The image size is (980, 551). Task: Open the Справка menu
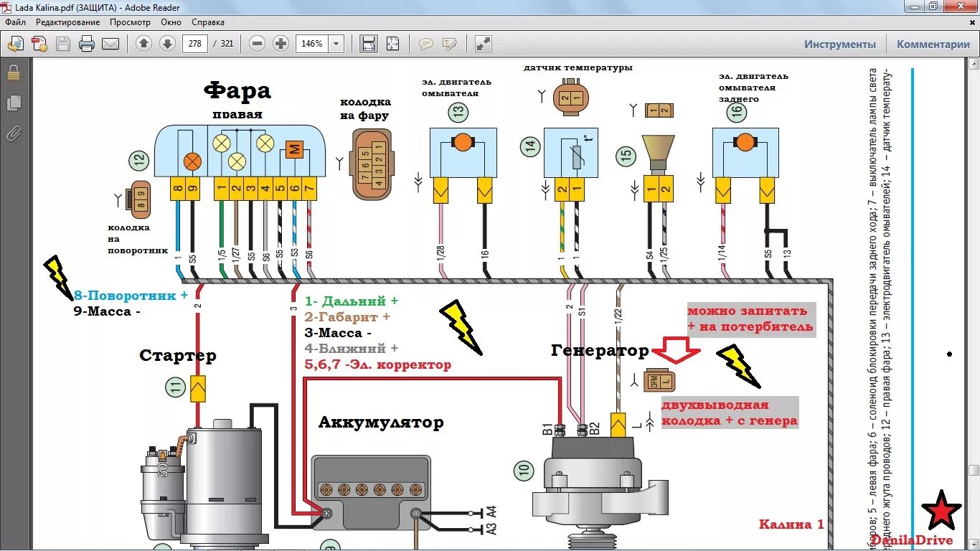208,22
